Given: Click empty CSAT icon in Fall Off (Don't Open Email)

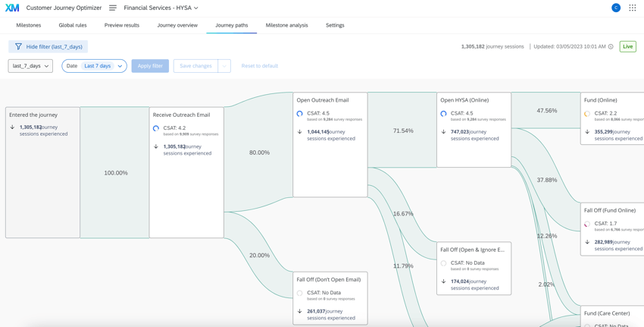Looking at the screenshot, I should [x=299, y=294].
